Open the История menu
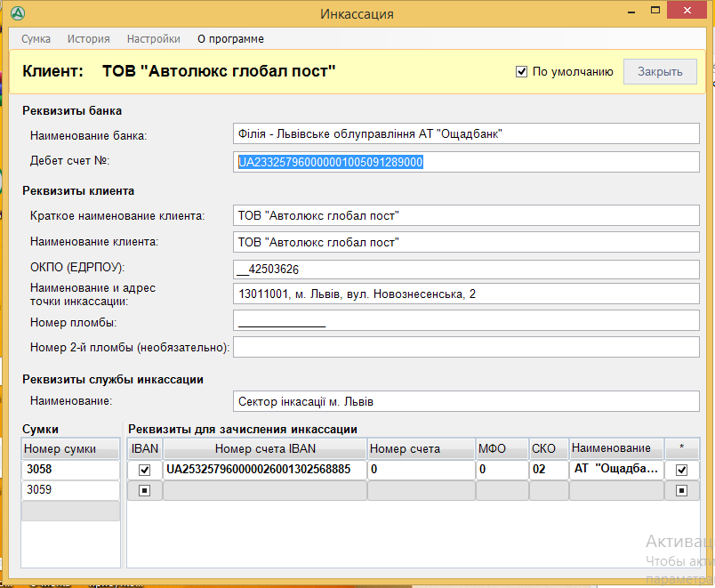Image resolution: width=715 pixels, height=588 pixels. (x=88, y=39)
